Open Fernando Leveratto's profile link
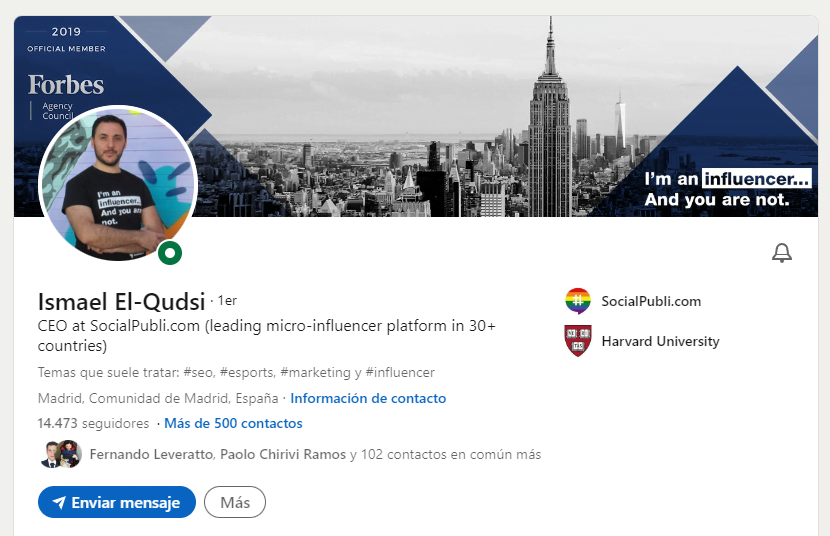 tap(151, 454)
